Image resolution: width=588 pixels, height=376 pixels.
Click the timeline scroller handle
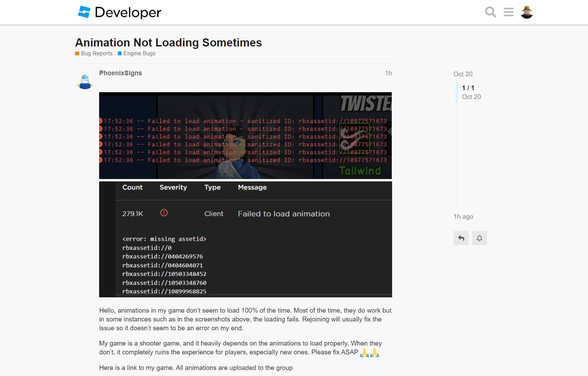click(457, 92)
